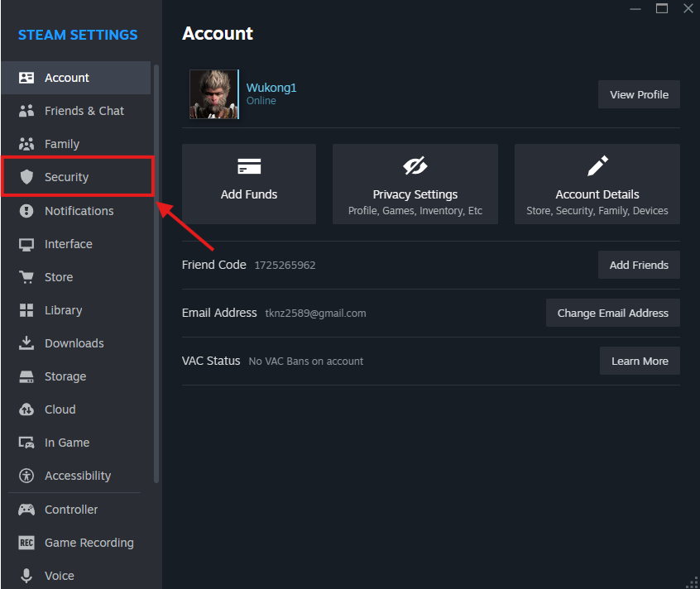Click the Notifications alert icon
The image size is (700, 589).
pos(26,211)
